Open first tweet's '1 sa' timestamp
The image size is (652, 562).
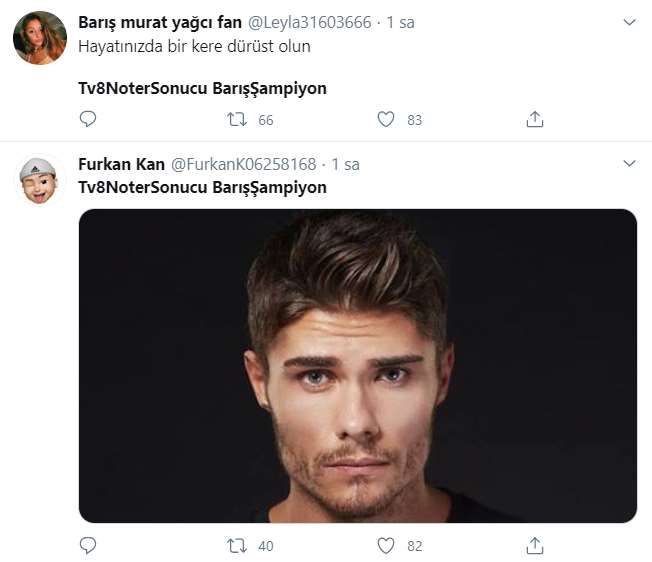400,22
